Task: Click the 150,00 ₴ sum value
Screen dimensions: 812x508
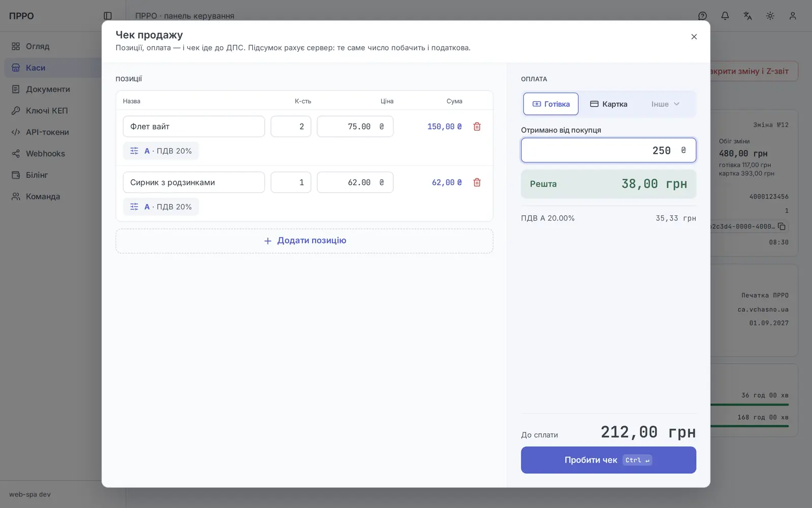Action: click(x=445, y=126)
